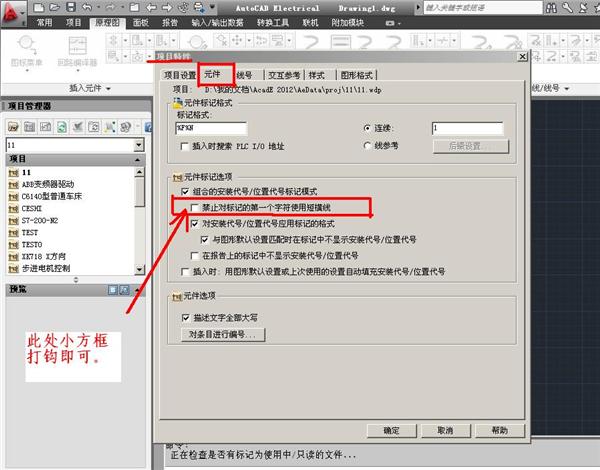Check the 禁止对标记的第一个字符使用短横线 checkbox
Image resolution: width=600 pixels, height=470 pixels.
coord(195,208)
